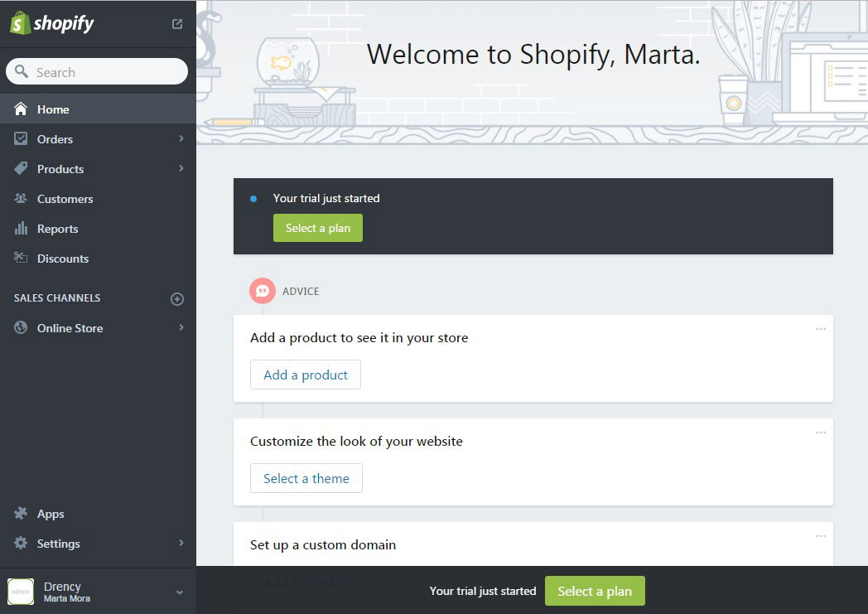Click the blue dot trial status indicator
Image resolution: width=868 pixels, height=614 pixels.
253,198
